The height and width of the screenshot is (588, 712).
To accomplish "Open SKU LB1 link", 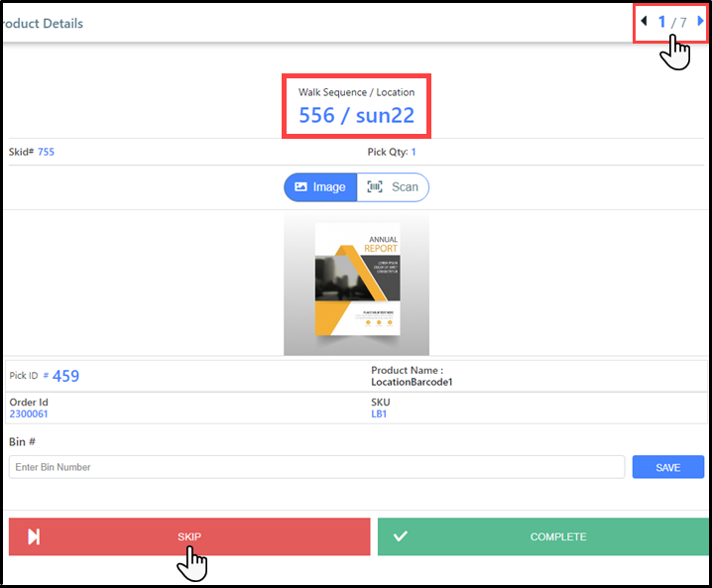I will [380, 414].
